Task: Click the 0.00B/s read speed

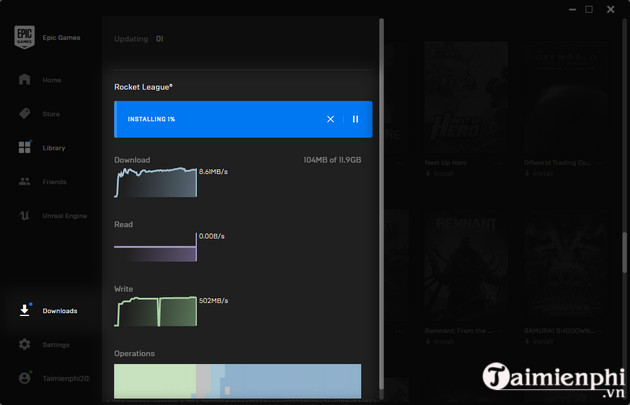Action: click(x=212, y=236)
